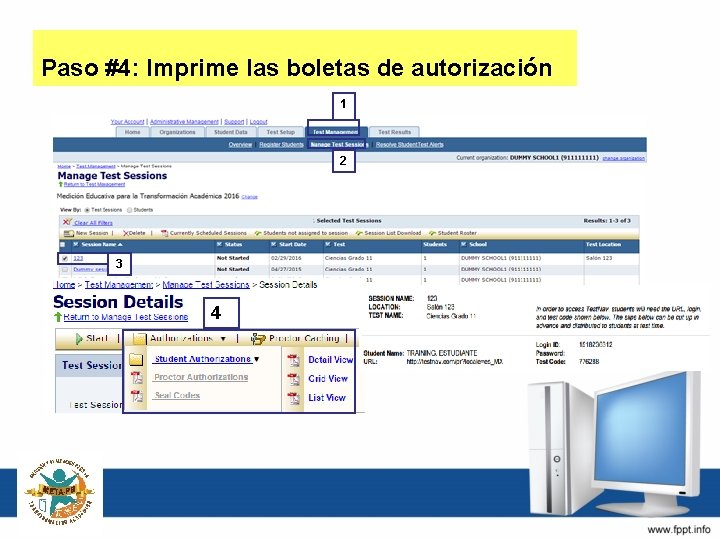Click the Students not assigned to session icon

(258, 233)
